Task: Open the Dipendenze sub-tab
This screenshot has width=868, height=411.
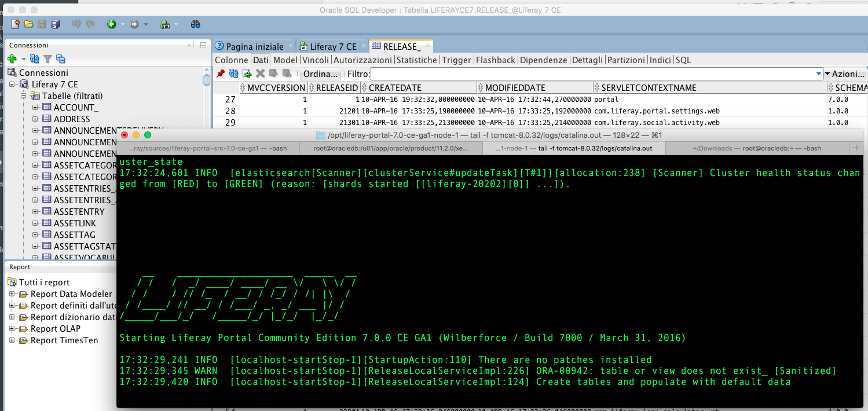Action: (x=544, y=60)
